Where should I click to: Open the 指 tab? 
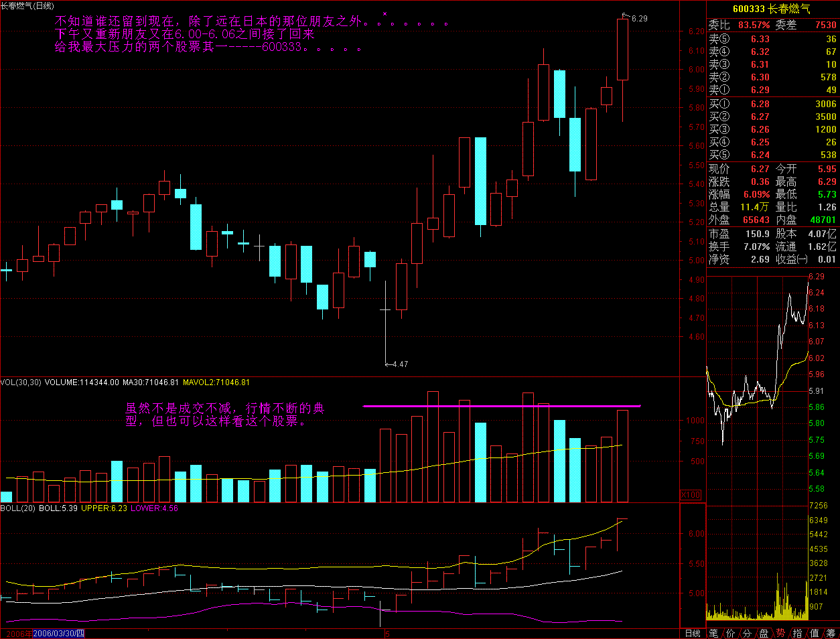click(798, 633)
